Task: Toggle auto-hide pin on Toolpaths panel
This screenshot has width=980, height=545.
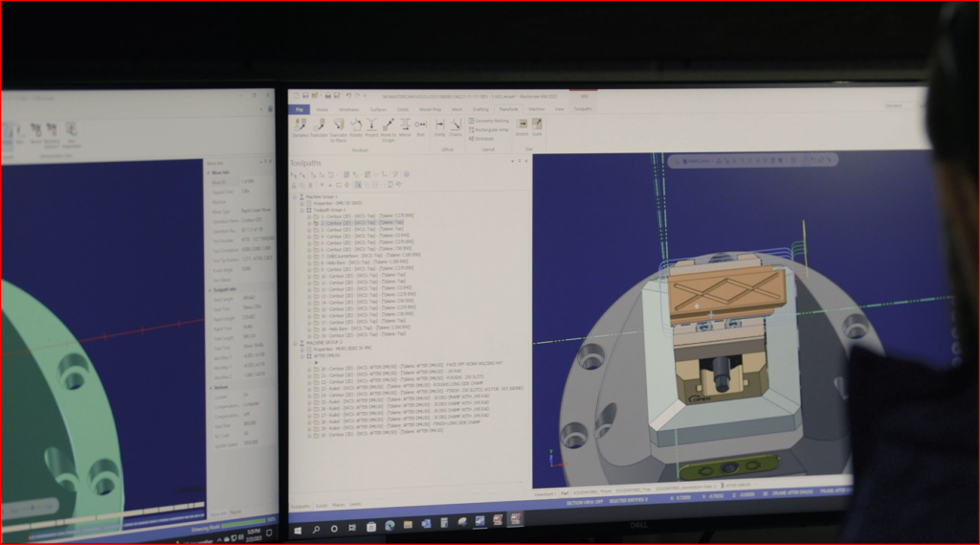Action: 520,162
